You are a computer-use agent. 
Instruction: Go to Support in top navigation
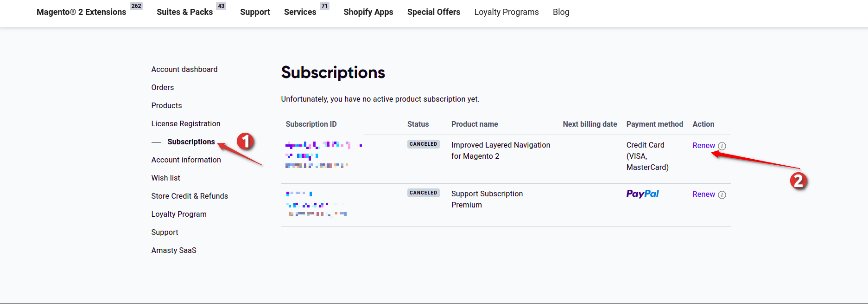point(255,12)
